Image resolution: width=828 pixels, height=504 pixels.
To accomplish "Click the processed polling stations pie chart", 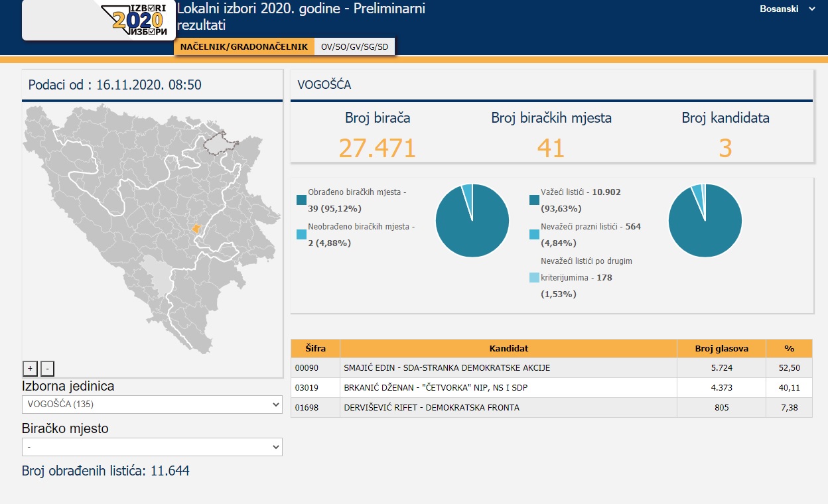I will [x=472, y=221].
